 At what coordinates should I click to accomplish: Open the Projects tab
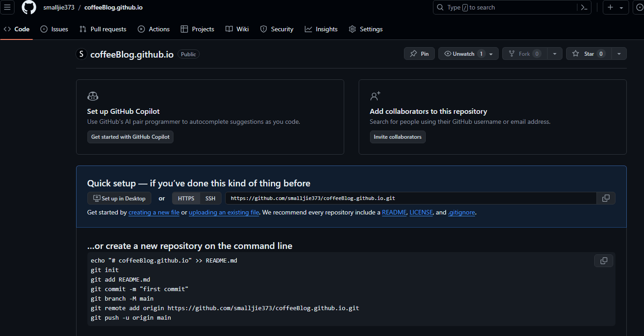point(197,29)
